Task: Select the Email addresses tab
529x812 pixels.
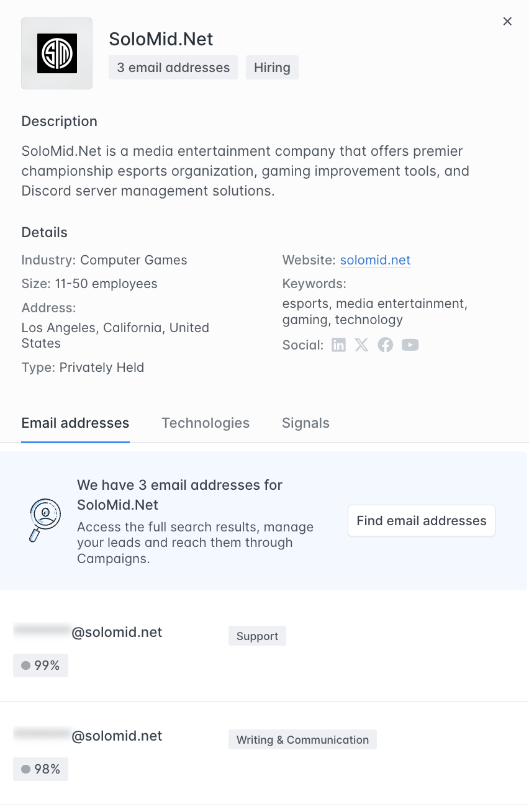Action: tap(75, 423)
